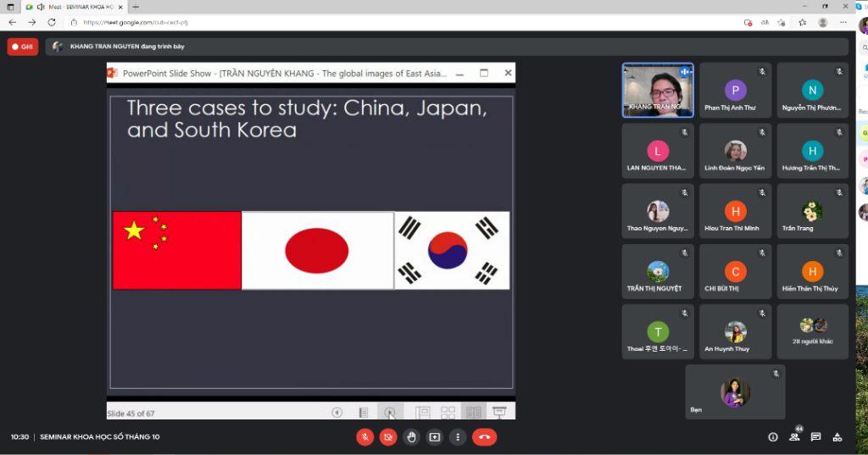Raise hand in the meeting
The image size is (868, 455).
411,437
